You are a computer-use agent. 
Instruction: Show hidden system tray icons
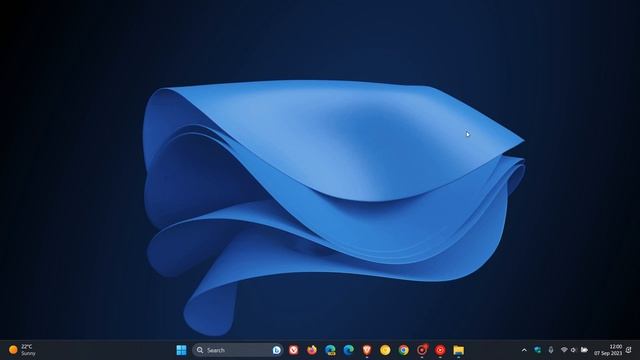point(524,350)
